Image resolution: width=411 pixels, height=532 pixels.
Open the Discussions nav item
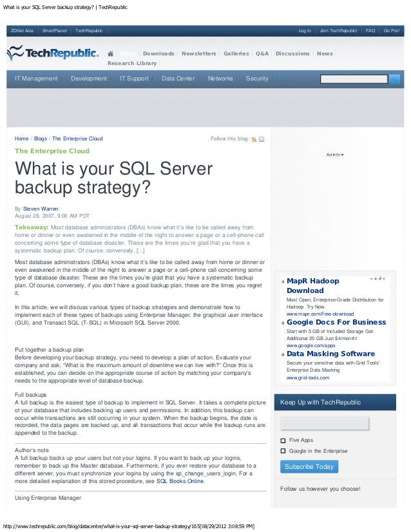(292, 53)
